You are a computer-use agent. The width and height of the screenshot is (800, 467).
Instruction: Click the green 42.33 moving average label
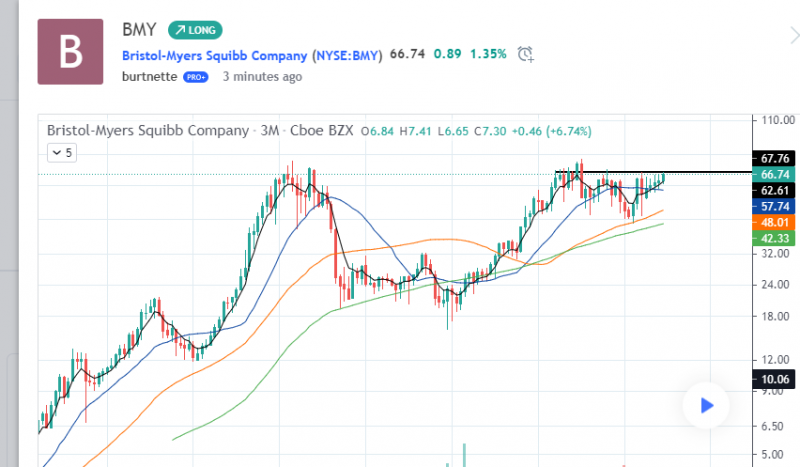click(775, 237)
